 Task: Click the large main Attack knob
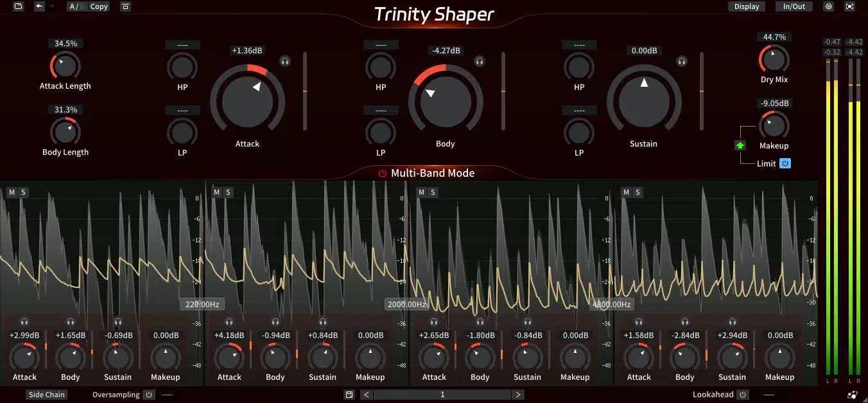tap(248, 100)
